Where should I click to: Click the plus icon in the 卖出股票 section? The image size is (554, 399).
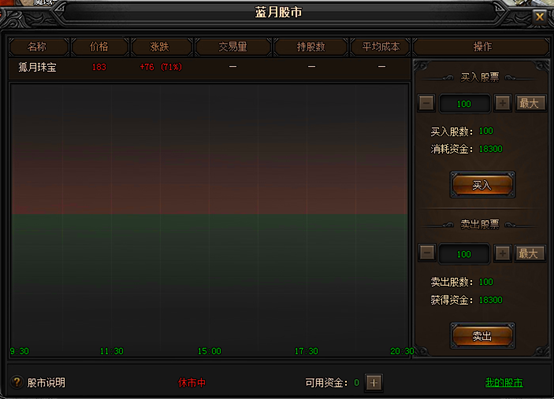(502, 253)
